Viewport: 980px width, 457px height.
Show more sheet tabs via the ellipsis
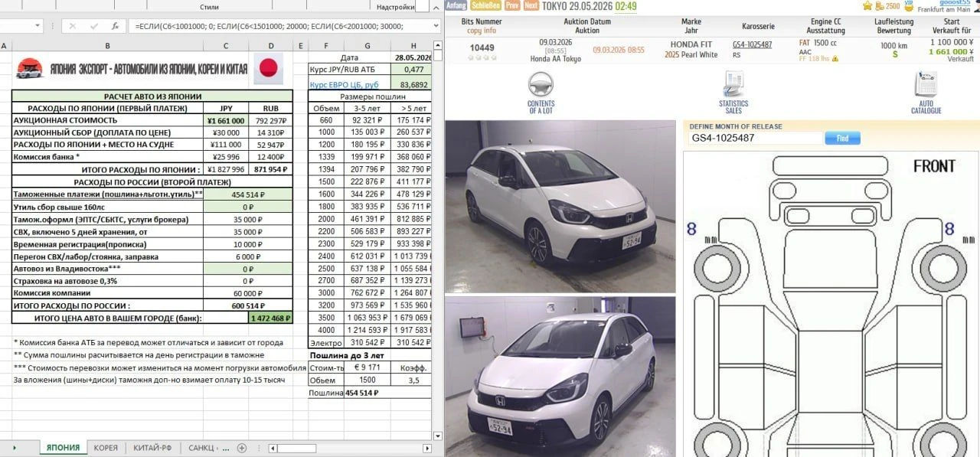(227, 448)
